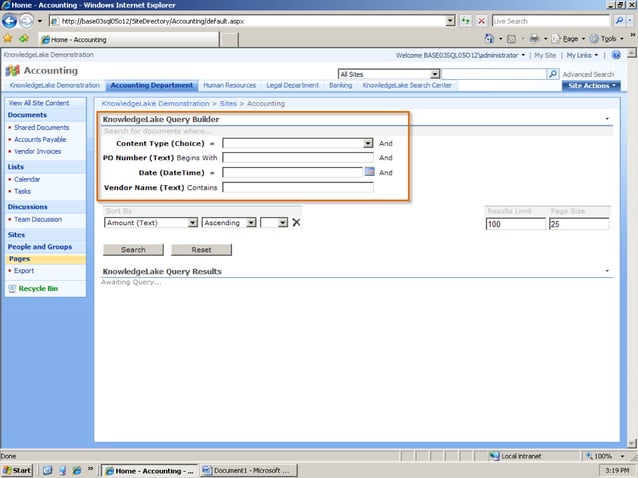Click Sites breadcrumb link

[228, 104]
